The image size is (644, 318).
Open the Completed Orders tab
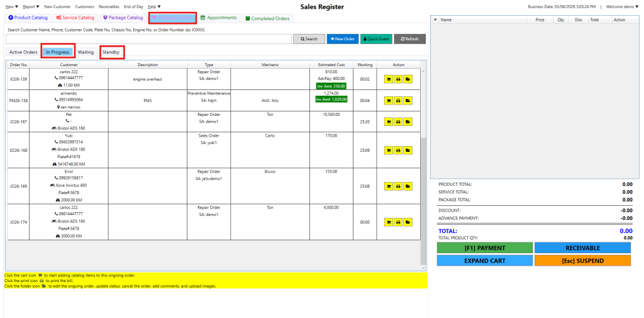[267, 18]
